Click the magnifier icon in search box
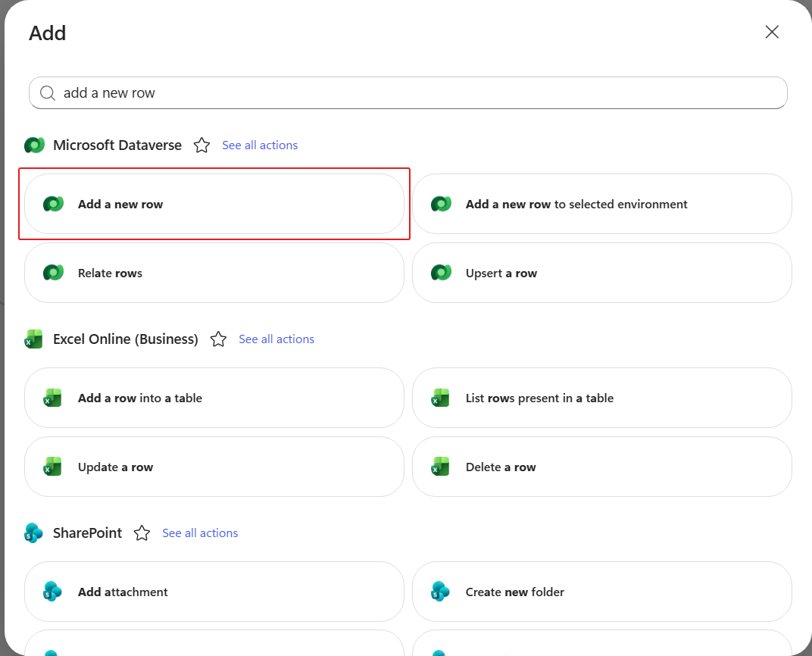Viewport: 812px width, 656px height. 48,93
